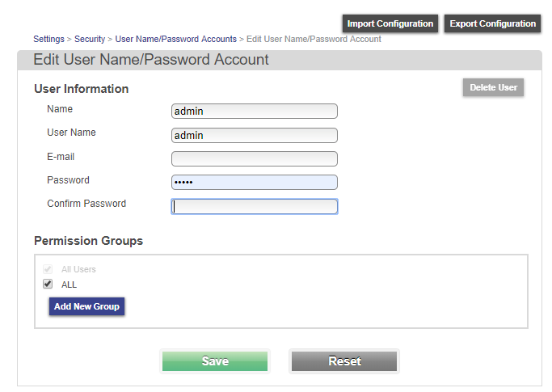552x392 pixels.
Task: Go to Settings in the breadcrumb
Action: coord(48,39)
